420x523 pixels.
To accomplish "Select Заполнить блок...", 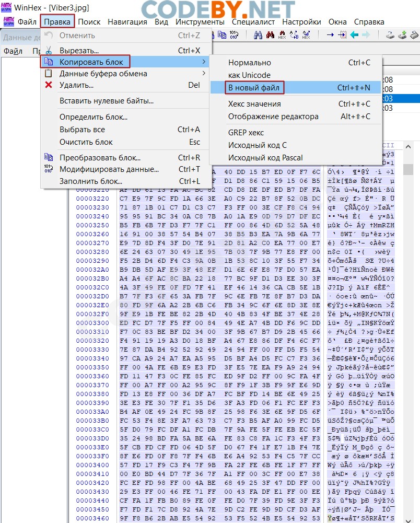I will pos(125,181).
